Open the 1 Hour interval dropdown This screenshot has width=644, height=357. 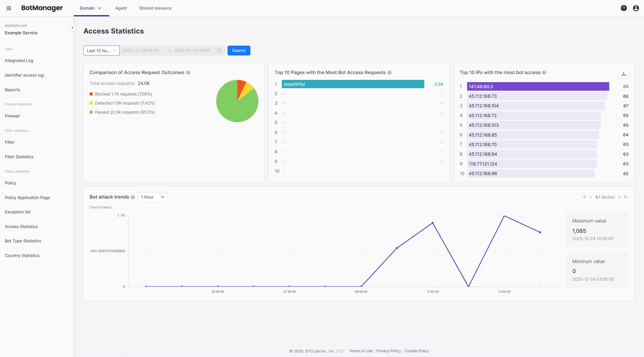point(153,197)
